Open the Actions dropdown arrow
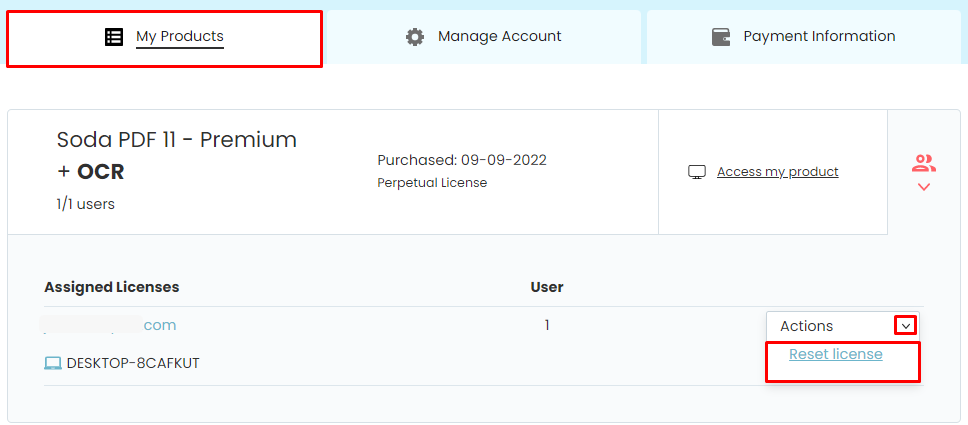Screen dimensions: 968x425 point(905,326)
